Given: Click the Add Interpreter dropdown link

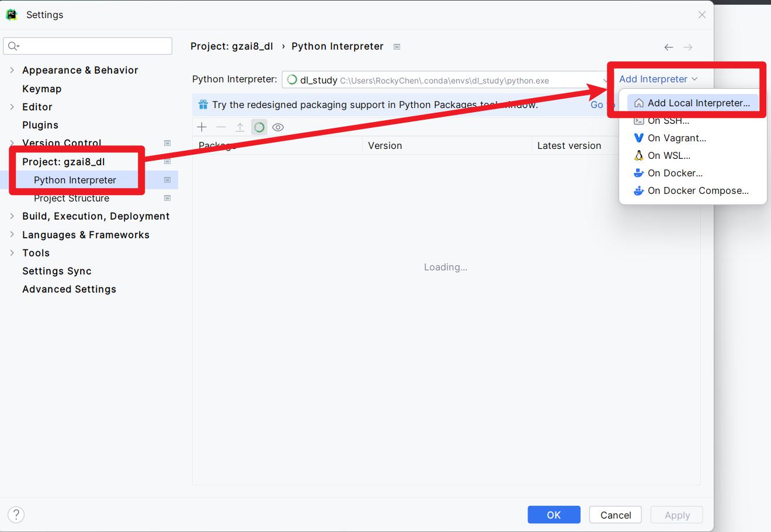Looking at the screenshot, I should (x=658, y=79).
